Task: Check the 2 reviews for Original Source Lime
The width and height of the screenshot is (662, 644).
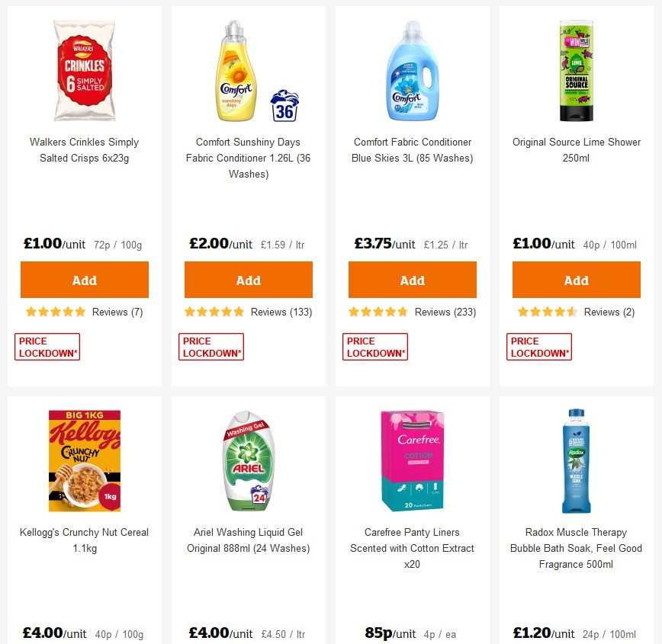Action: coord(608,312)
